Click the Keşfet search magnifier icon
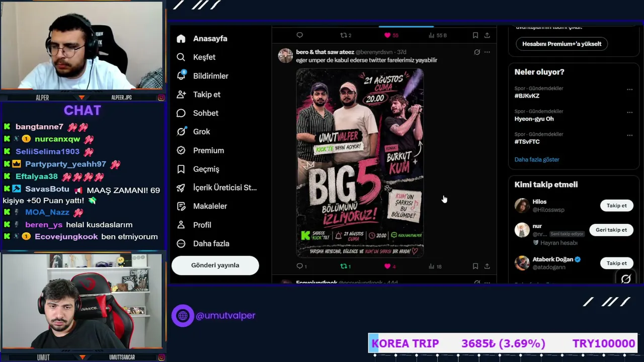This screenshot has height=362, width=644. pos(181,57)
